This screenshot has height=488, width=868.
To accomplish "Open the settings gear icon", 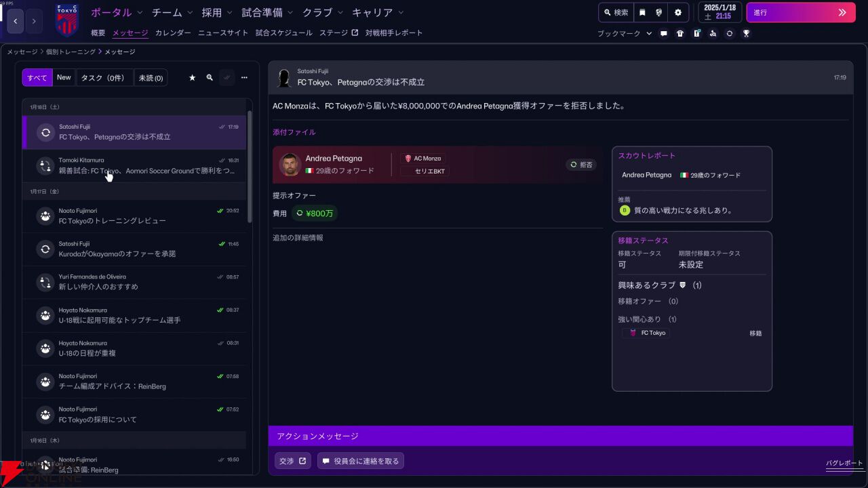I will tap(677, 12).
